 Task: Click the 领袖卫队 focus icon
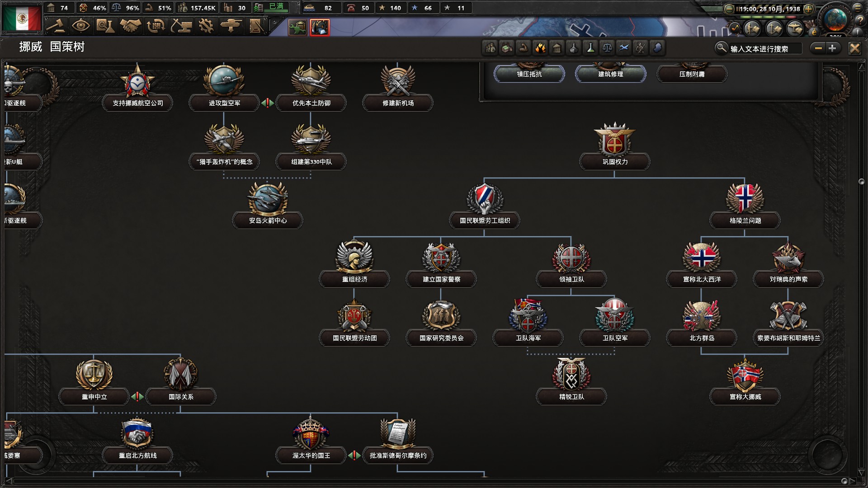click(571, 257)
